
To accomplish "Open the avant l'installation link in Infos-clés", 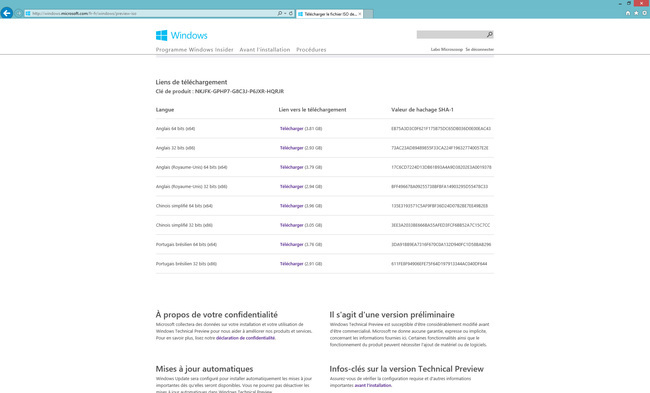I will coord(373,385).
